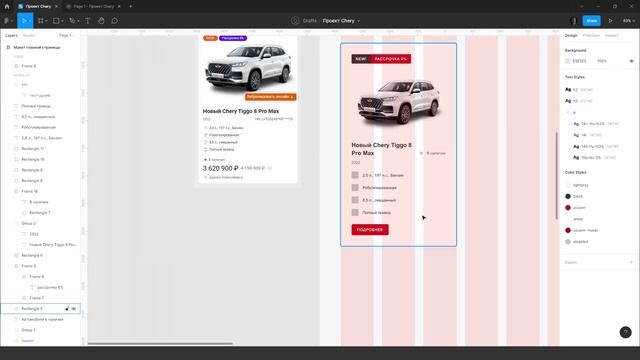Open the Prototype tab

591,36
